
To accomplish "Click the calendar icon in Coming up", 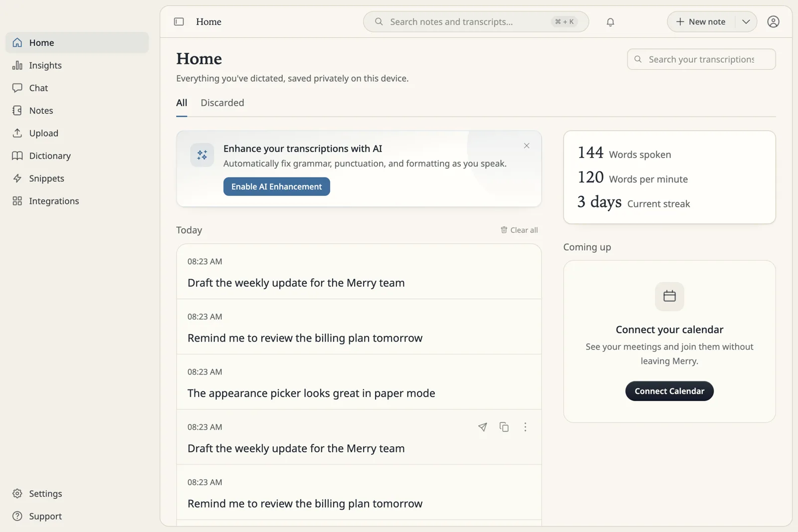I will (669, 296).
